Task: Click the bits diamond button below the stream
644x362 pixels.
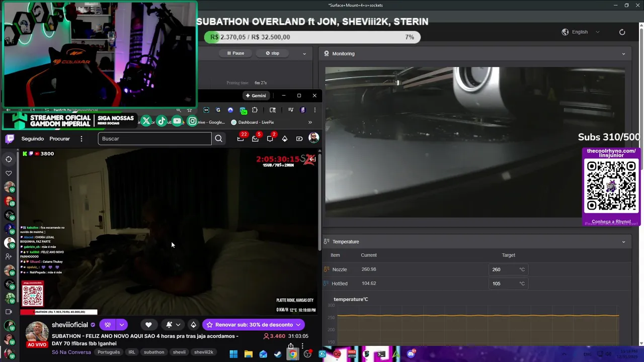Action: click(193, 325)
